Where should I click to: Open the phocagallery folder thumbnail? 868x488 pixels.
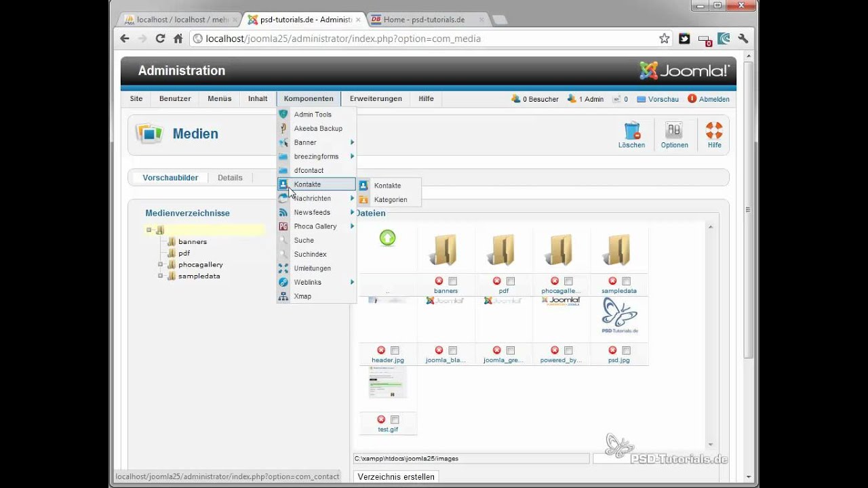tap(561, 250)
